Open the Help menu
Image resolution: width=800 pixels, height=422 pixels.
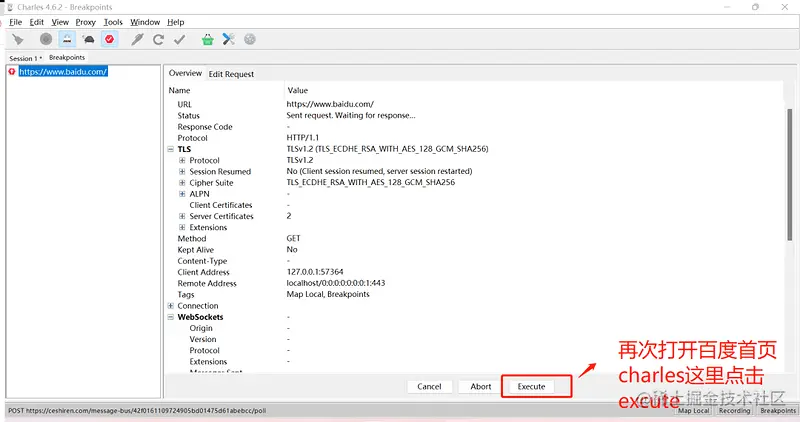point(176,22)
